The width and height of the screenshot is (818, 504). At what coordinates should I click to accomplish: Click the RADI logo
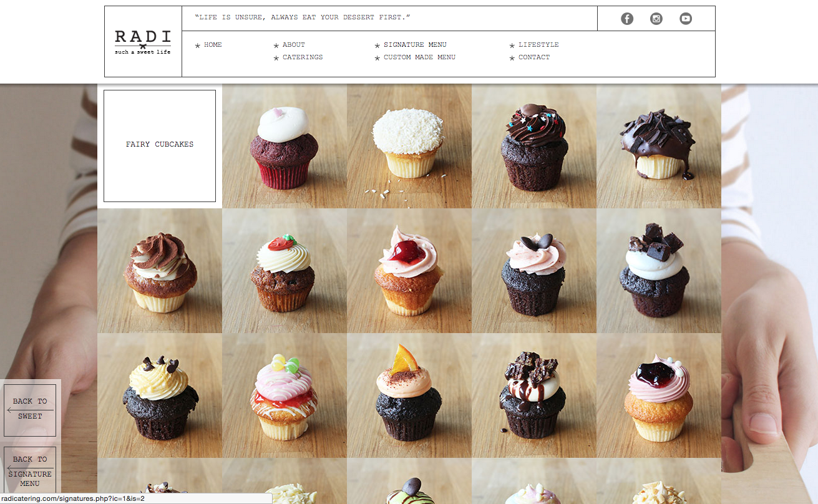click(x=143, y=42)
